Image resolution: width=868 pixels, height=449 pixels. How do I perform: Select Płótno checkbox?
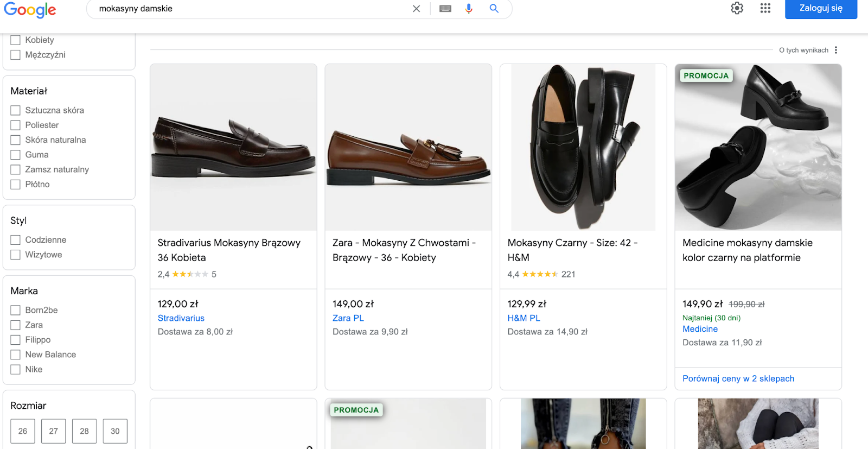tap(15, 185)
